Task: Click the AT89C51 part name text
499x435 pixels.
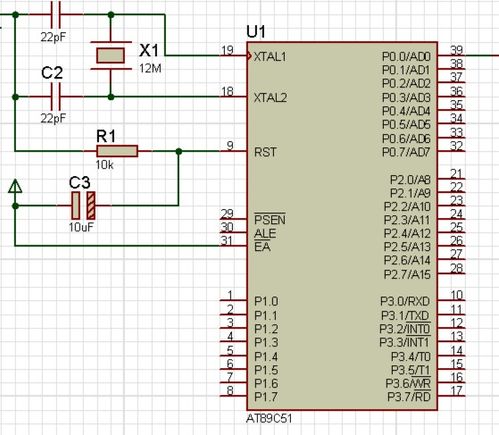Action: tap(269, 419)
